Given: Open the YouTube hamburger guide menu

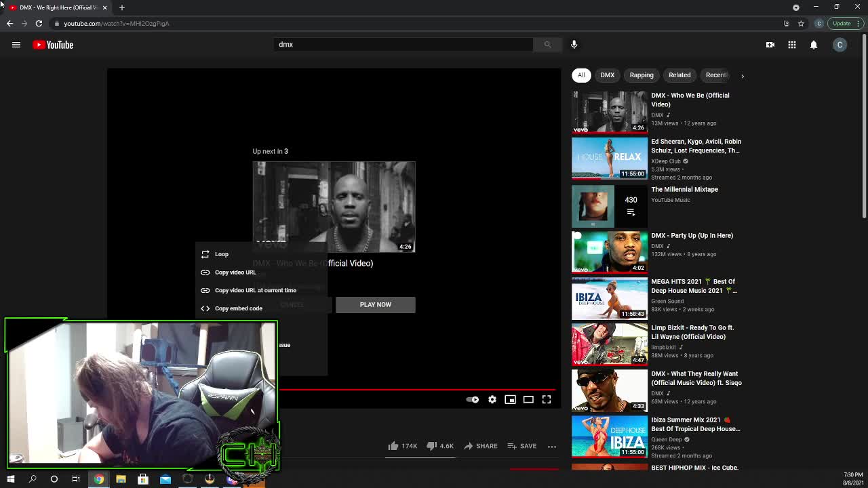Looking at the screenshot, I should (x=16, y=45).
